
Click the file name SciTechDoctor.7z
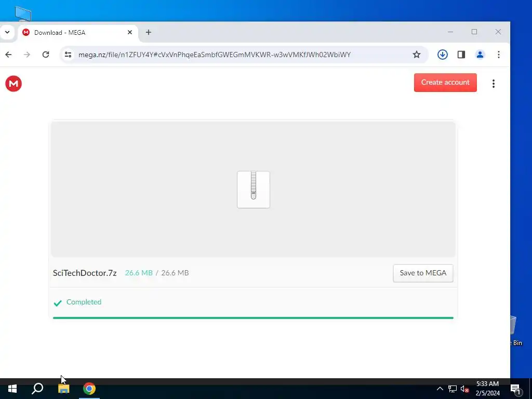85,273
